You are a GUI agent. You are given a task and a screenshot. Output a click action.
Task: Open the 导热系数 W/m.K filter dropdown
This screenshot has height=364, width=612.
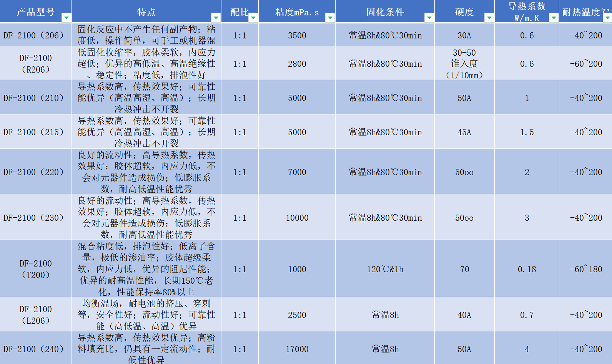[554, 18]
